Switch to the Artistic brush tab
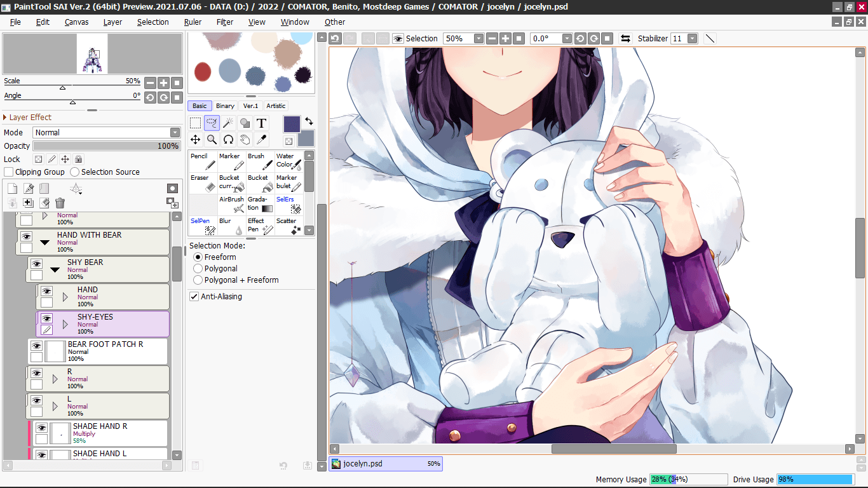 point(276,105)
